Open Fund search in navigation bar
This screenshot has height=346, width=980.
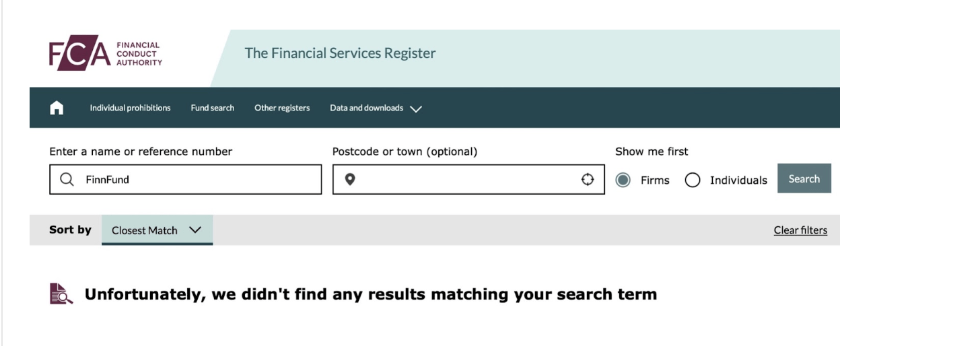213,108
